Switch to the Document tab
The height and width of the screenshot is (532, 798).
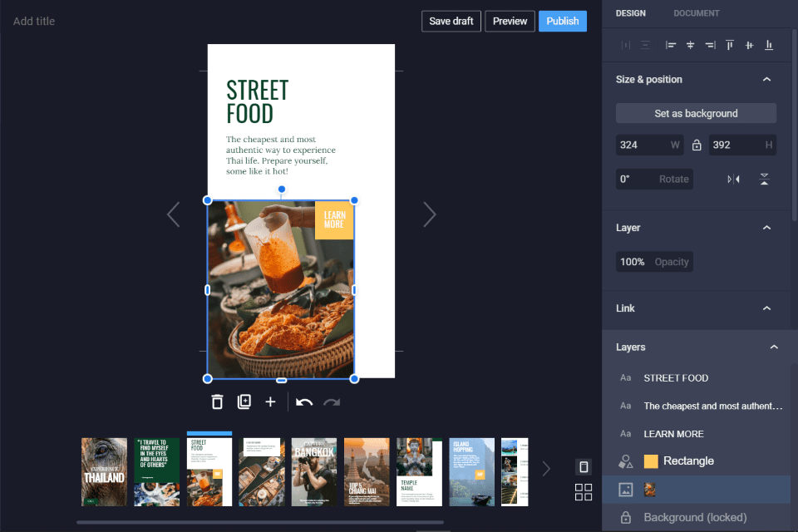[x=696, y=13]
